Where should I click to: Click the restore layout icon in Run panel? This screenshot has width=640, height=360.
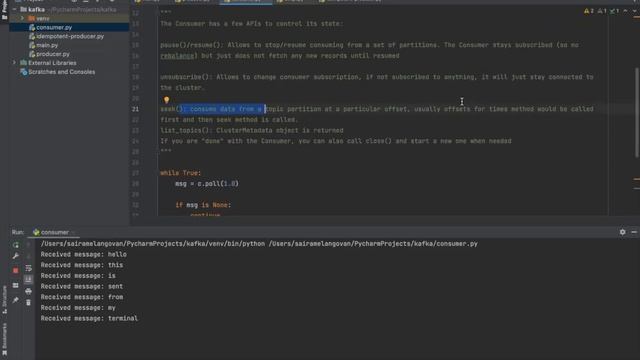[16, 285]
